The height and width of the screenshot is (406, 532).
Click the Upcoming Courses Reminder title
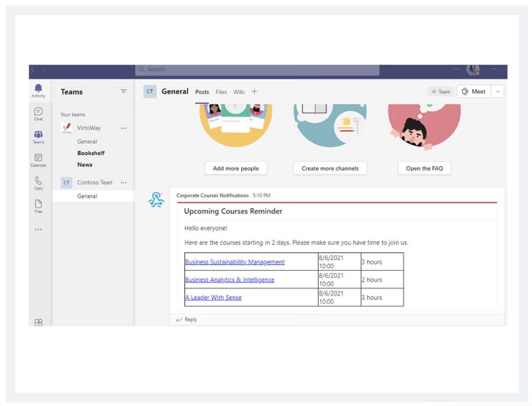233,211
